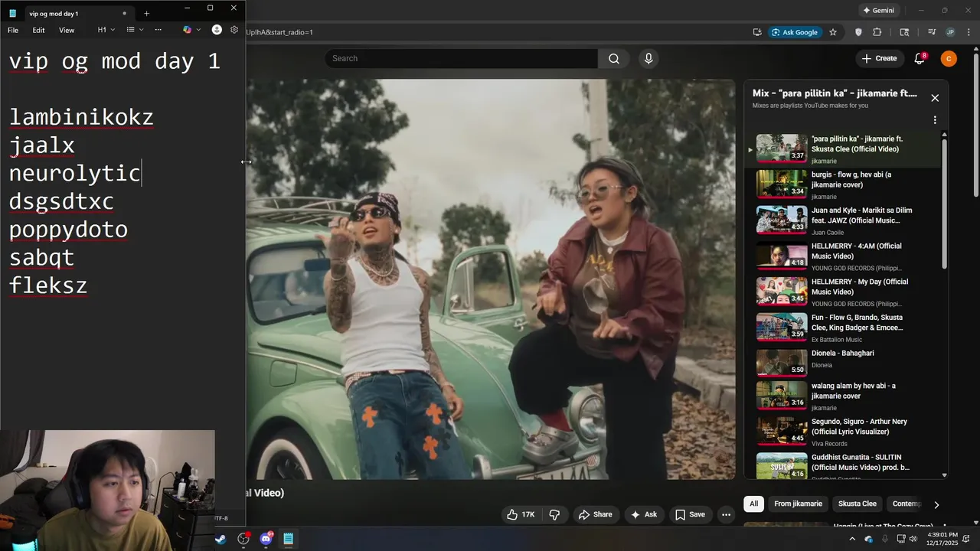Open Steam from the taskbar

pos(220,539)
